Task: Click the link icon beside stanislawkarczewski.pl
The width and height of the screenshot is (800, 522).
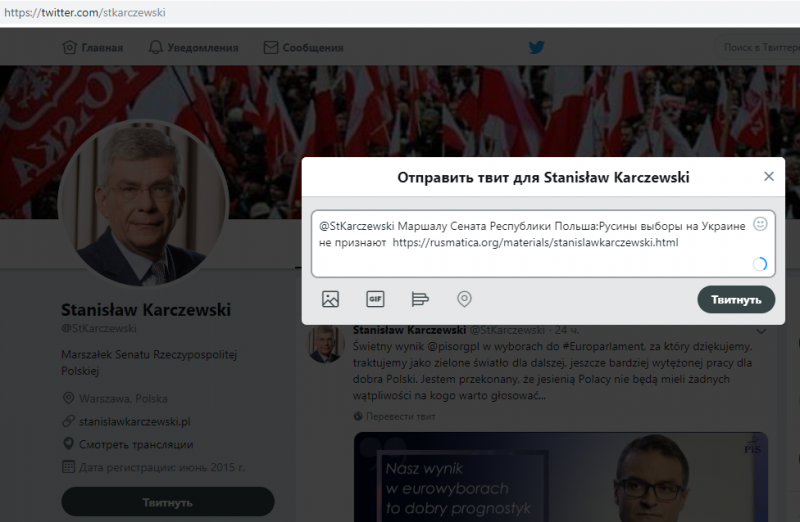Action: coord(68,421)
